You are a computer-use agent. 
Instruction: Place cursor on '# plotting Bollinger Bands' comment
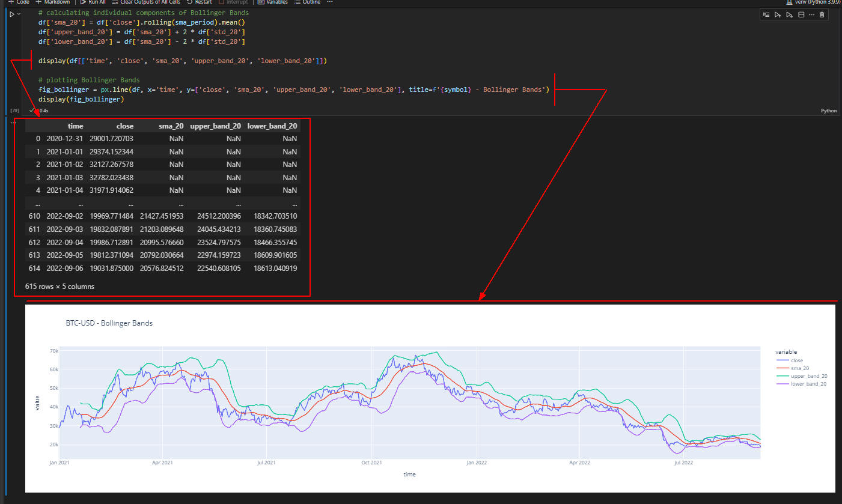[x=89, y=80]
